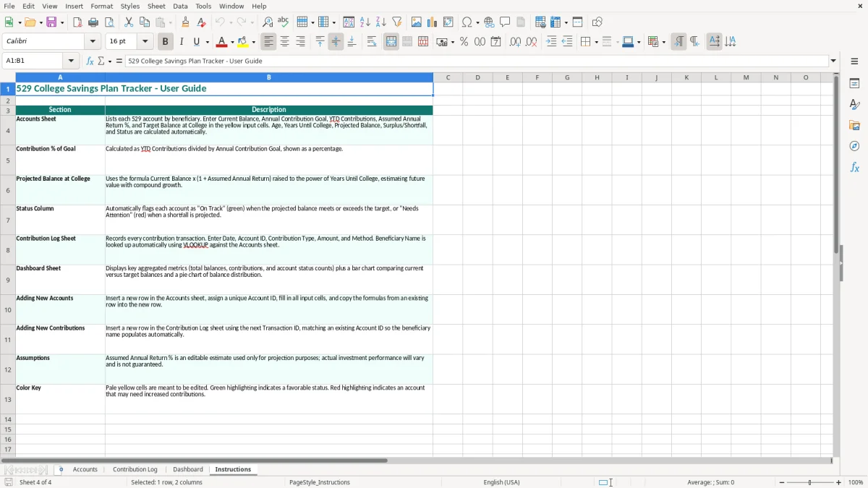Select column B header
868x488 pixels.
(269, 77)
